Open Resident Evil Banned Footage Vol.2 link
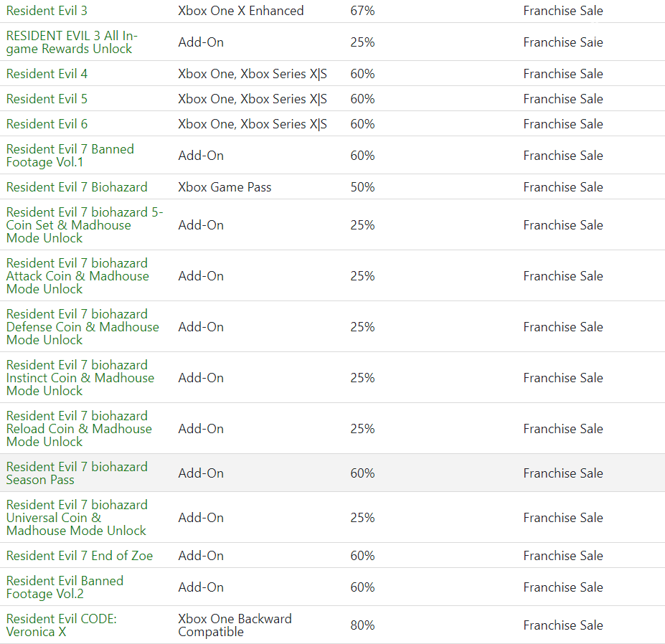 (65, 587)
